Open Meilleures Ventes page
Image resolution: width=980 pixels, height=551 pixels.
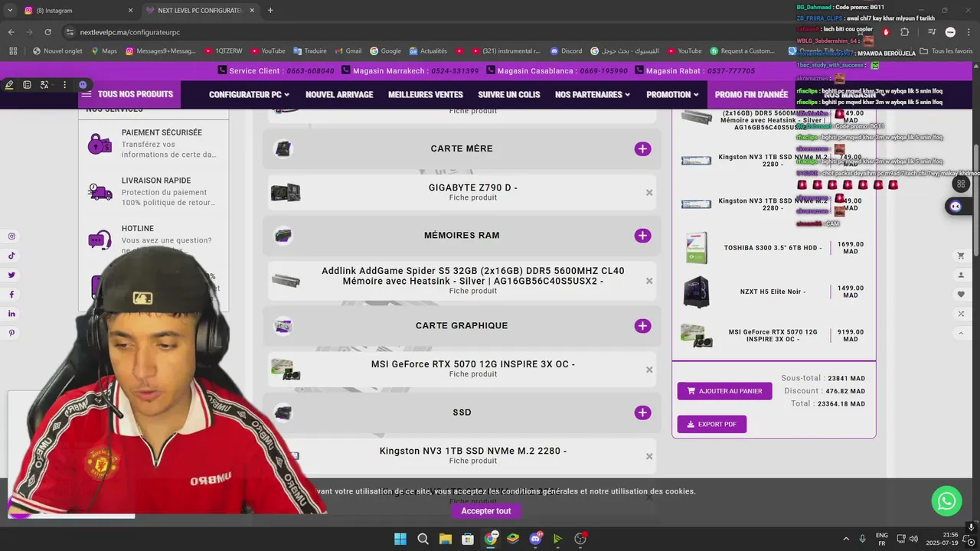coord(426,95)
